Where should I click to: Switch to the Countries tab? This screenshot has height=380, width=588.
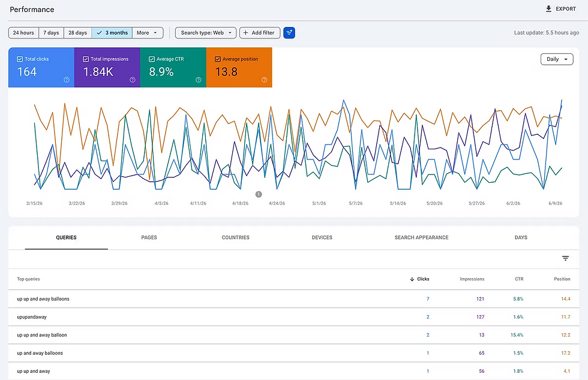235,237
